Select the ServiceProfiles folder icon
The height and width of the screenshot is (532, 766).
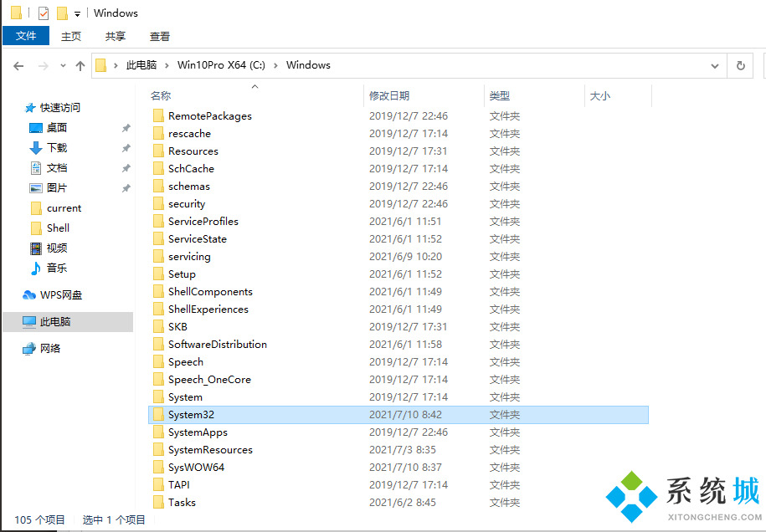click(x=157, y=221)
